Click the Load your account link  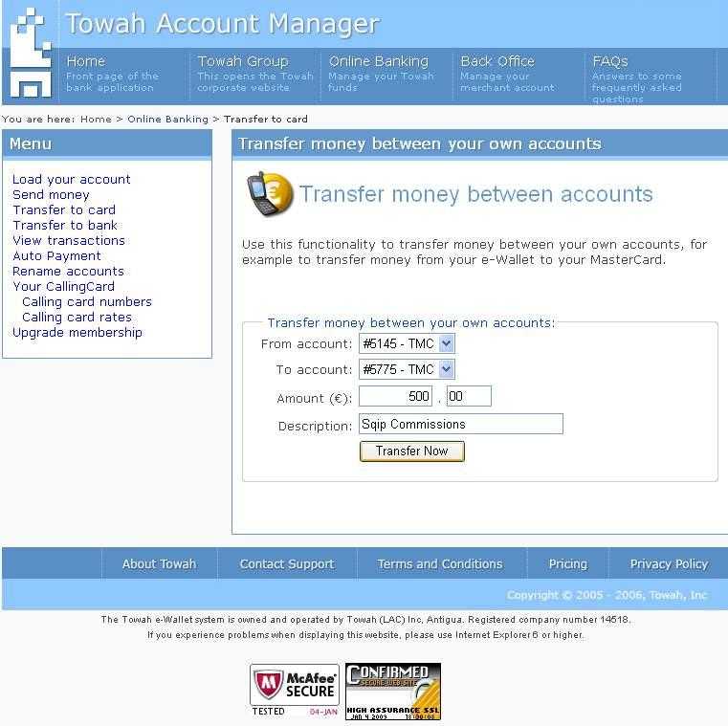point(72,179)
